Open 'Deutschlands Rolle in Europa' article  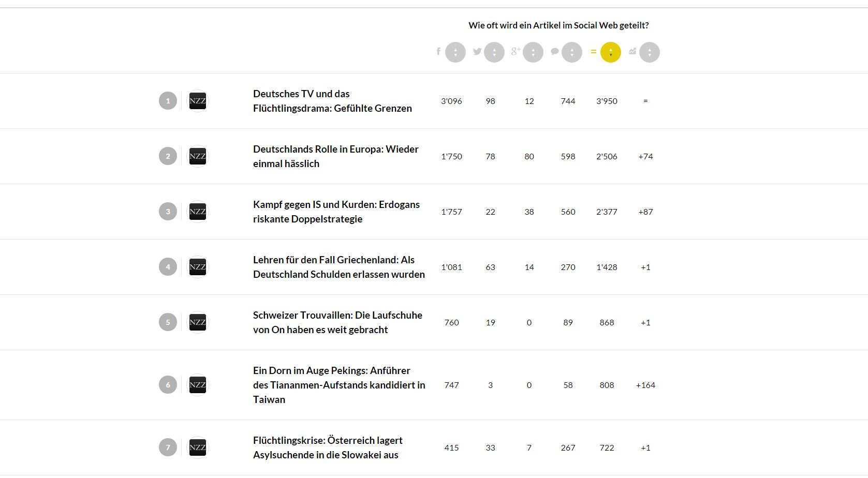[x=335, y=156]
